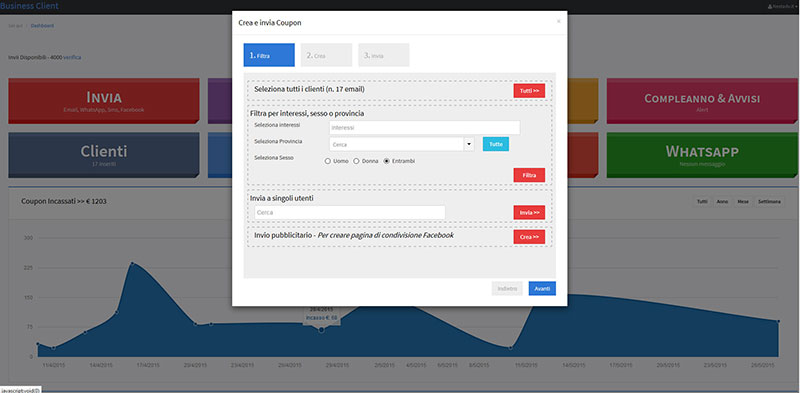
Task: Focus the single-user Cerca search field
Action: pos(349,212)
